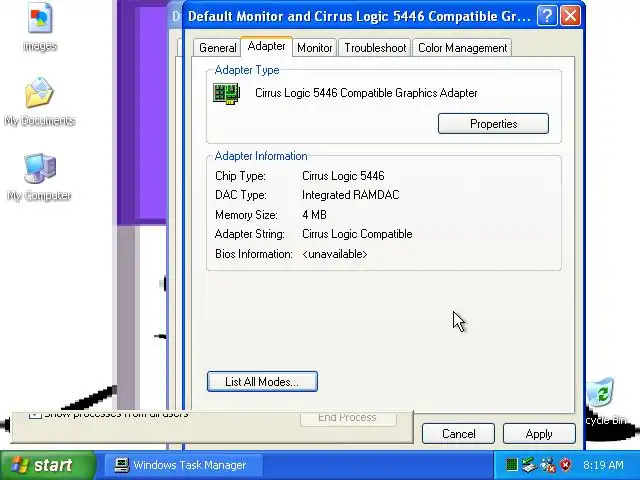This screenshot has height=480, width=640.
Task: Click the 4 MB memory size value
Action: (x=314, y=215)
